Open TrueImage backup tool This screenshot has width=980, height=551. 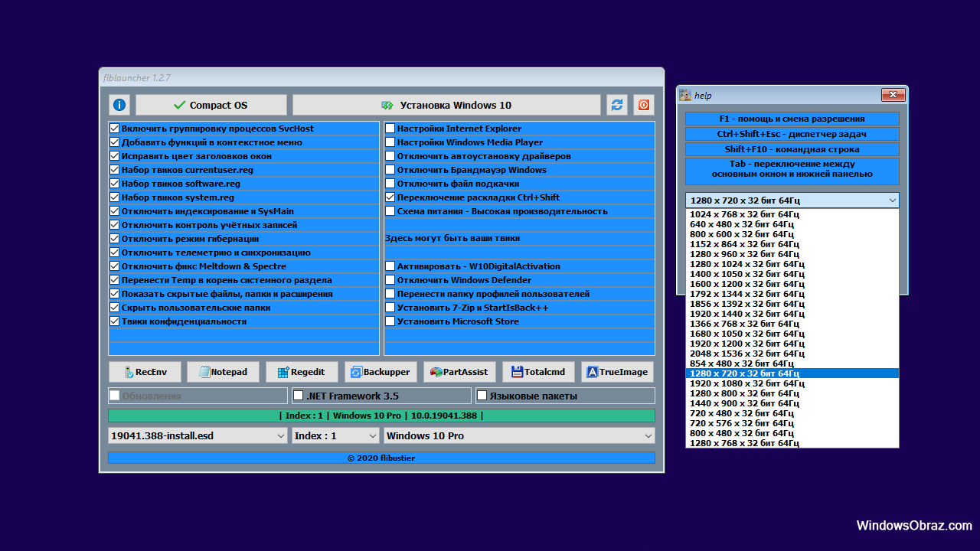coord(617,372)
